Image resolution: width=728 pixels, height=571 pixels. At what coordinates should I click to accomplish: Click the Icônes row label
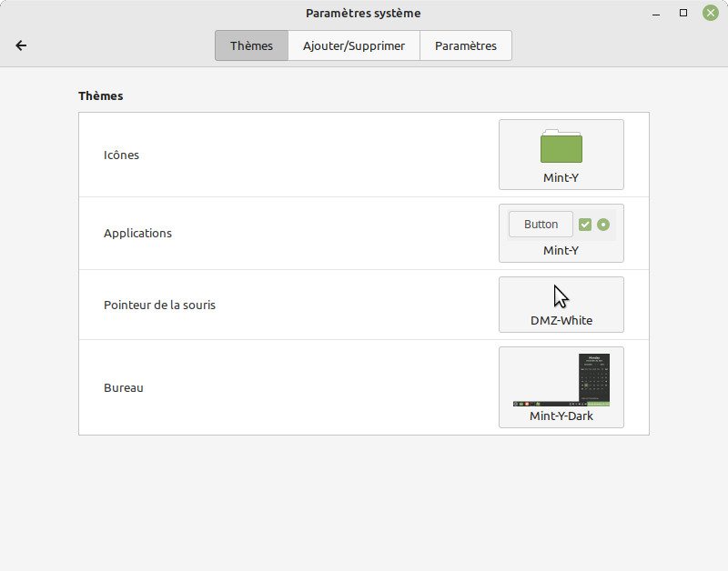121,155
